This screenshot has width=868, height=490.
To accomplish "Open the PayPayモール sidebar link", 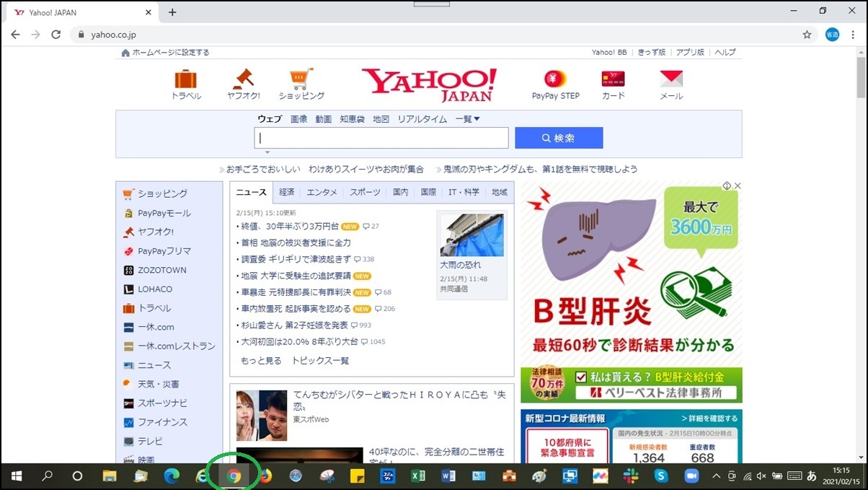I will click(x=164, y=213).
